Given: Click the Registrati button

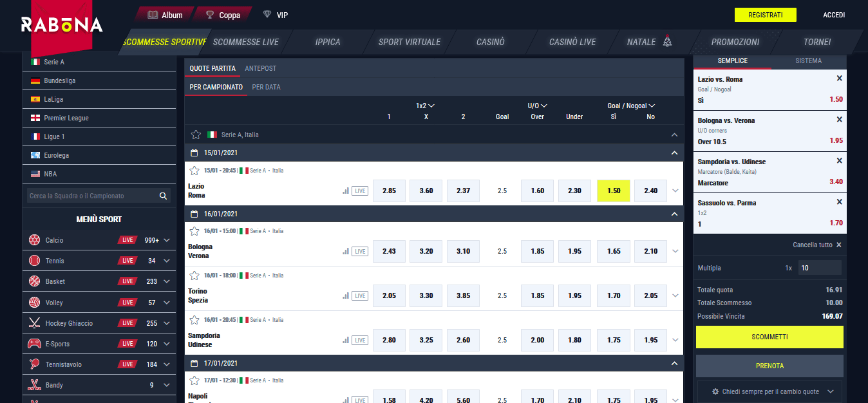Looking at the screenshot, I should [x=766, y=15].
